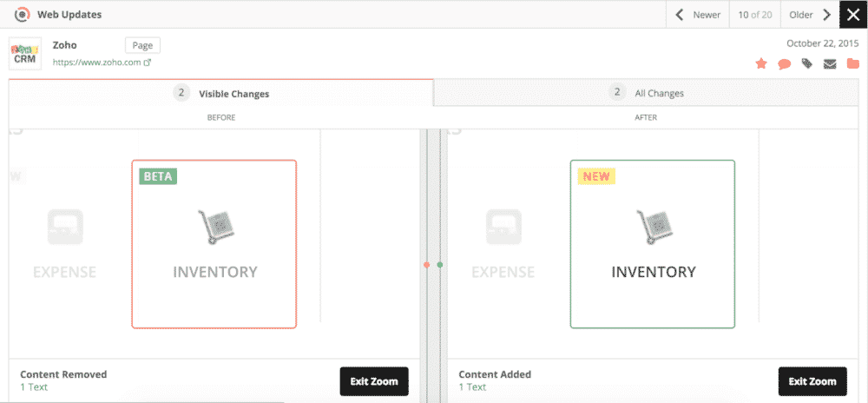Switch to the All Changes tab
This screenshot has width=868, height=403.
point(651,93)
